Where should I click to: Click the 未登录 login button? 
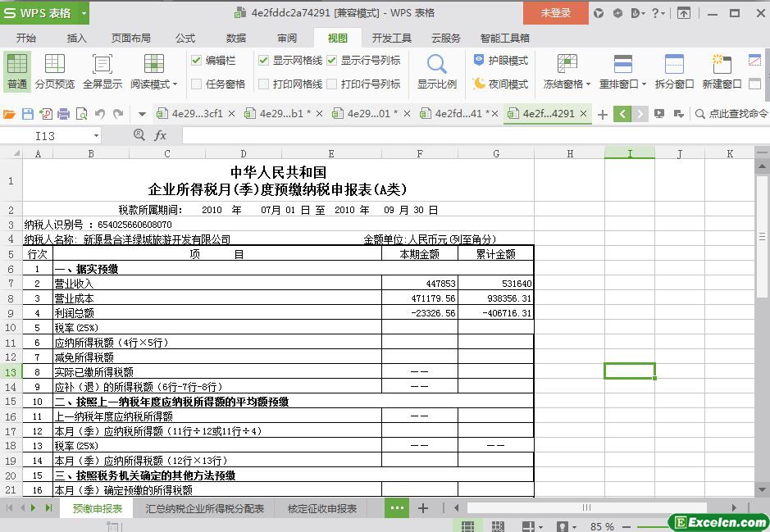click(556, 13)
